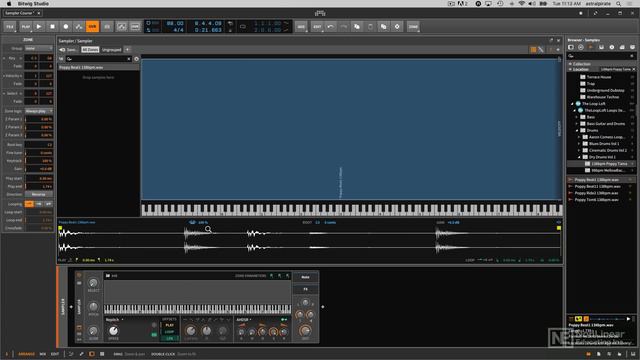This screenshot has height=360, width=640.
Task: Toggle the arranger loop icon in transport
Action: coord(243,27)
